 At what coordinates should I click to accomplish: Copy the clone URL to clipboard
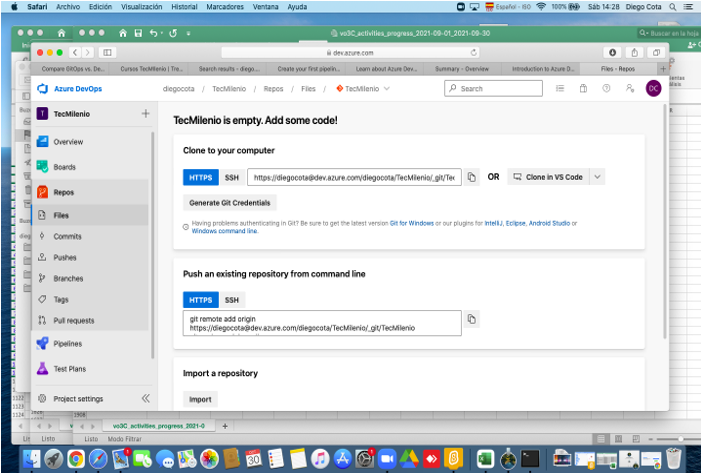point(472,177)
